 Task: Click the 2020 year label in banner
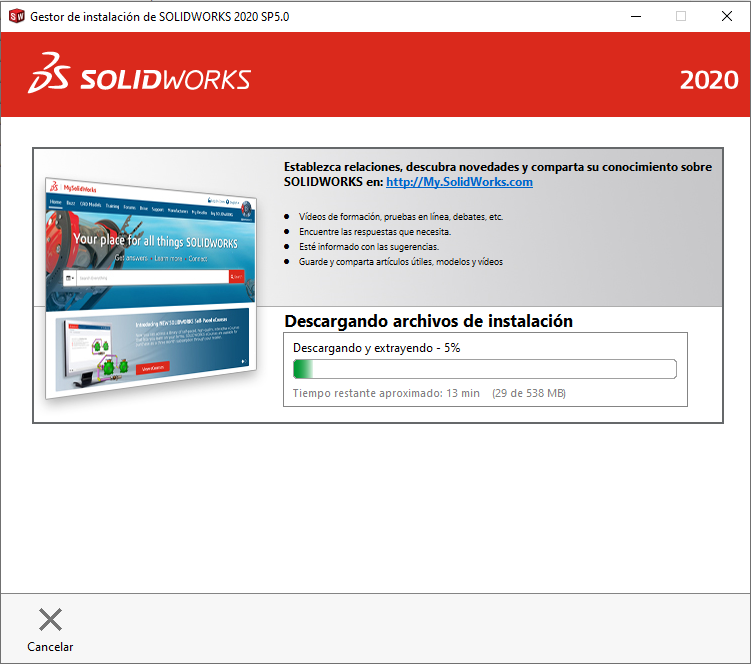[x=709, y=80]
